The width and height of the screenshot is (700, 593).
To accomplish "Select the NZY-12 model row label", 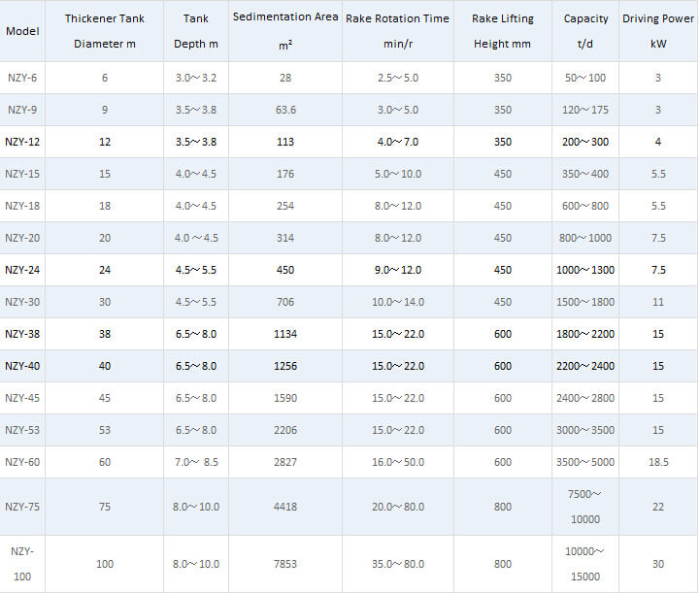I will point(22,142).
